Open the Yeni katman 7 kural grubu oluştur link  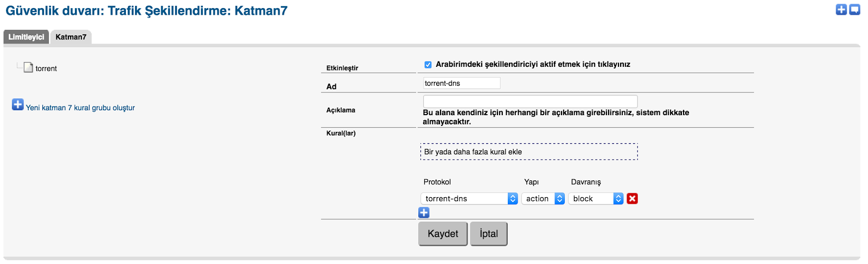[x=80, y=108]
